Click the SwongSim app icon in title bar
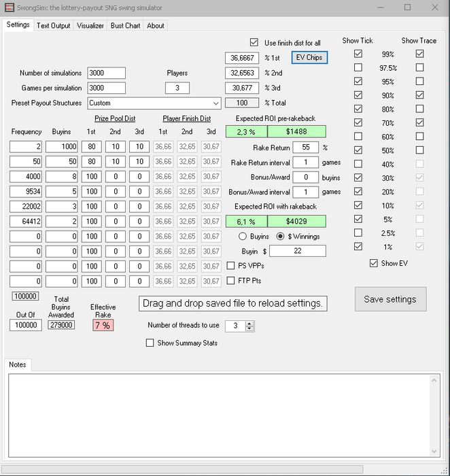 (10, 7)
